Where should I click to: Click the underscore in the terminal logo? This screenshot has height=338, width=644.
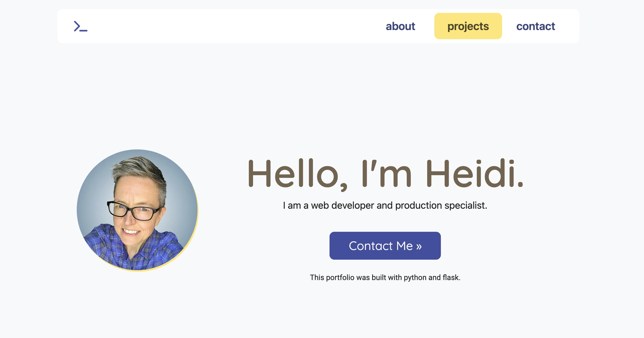(x=84, y=30)
